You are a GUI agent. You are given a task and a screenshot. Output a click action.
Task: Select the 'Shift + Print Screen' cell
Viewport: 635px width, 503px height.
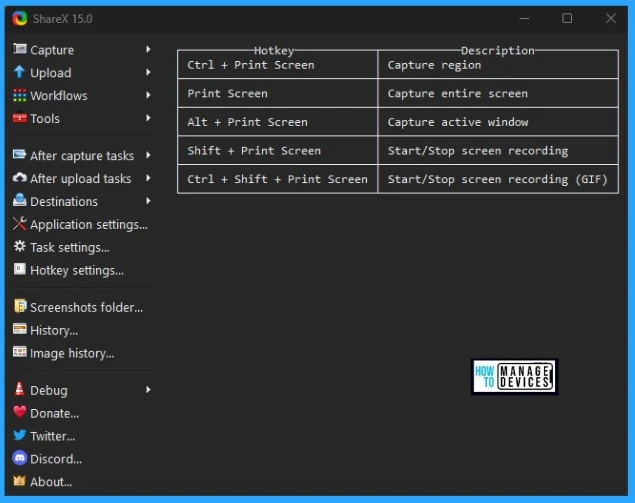[x=277, y=151]
